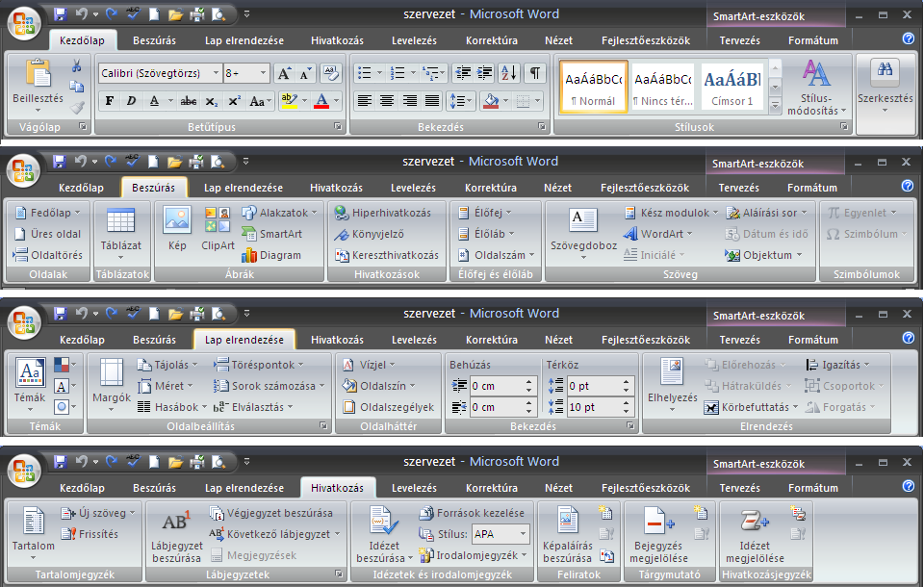Toggle align text left
The width and height of the screenshot is (924, 587).
pyautogui.click(x=365, y=101)
